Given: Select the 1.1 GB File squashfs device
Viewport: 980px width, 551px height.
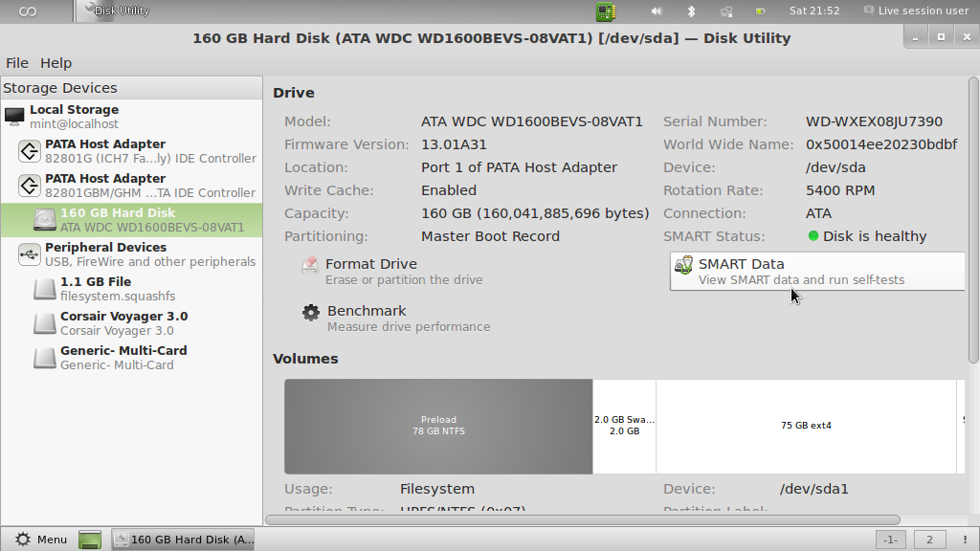Looking at the screenshot, I should (x=96, y=289).
